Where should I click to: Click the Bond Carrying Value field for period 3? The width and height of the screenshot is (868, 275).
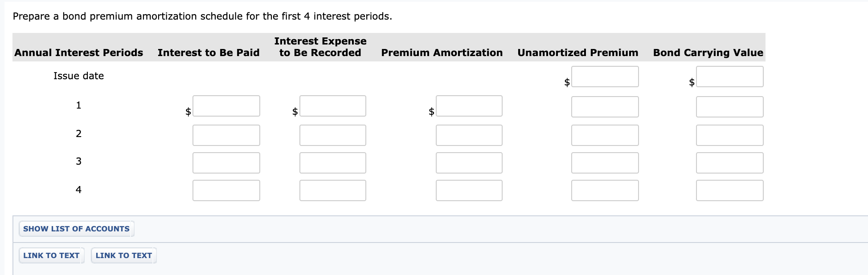(729, 163)
